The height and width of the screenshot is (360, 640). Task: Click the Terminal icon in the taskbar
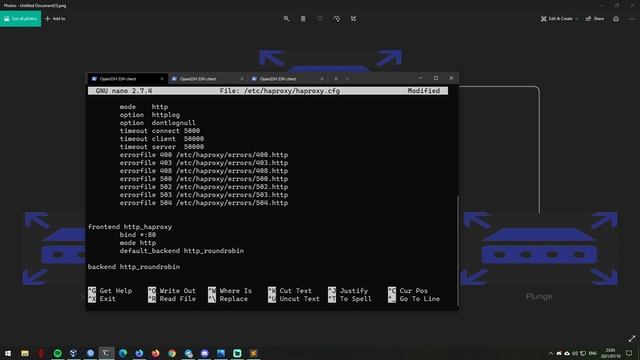coord(107,353)
